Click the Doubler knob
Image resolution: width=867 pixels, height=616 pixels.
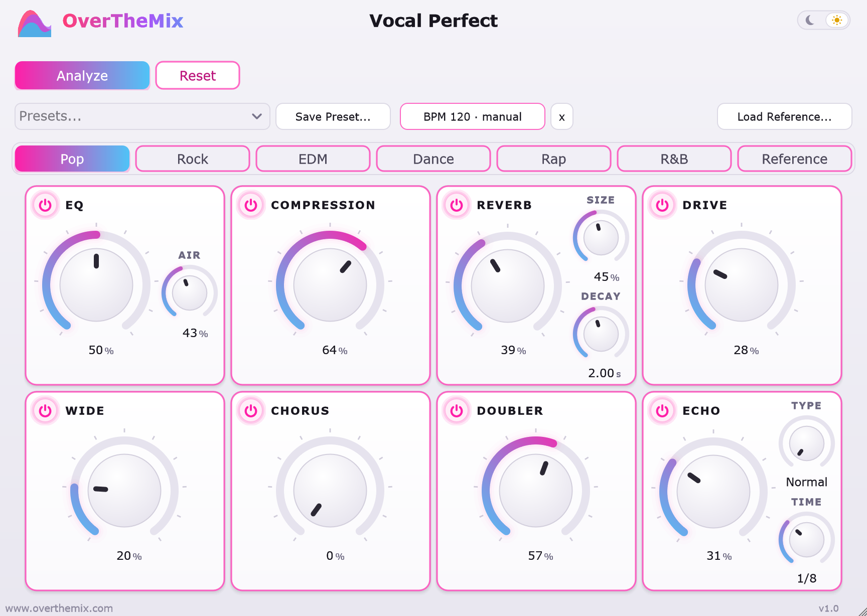click(536, 491)
